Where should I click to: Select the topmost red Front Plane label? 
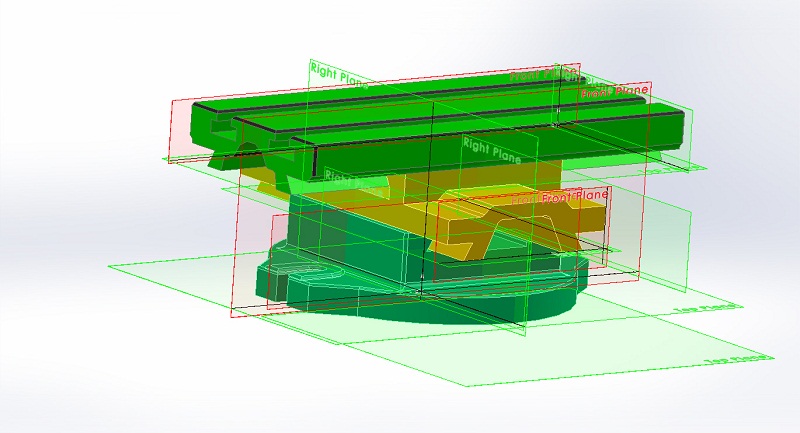click(x=545, y=75)
